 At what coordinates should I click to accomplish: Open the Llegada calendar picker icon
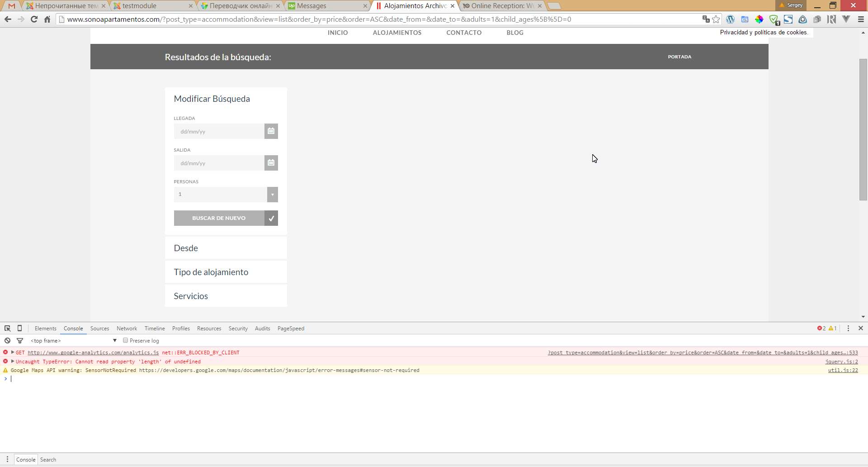click(x=271, y=131)
